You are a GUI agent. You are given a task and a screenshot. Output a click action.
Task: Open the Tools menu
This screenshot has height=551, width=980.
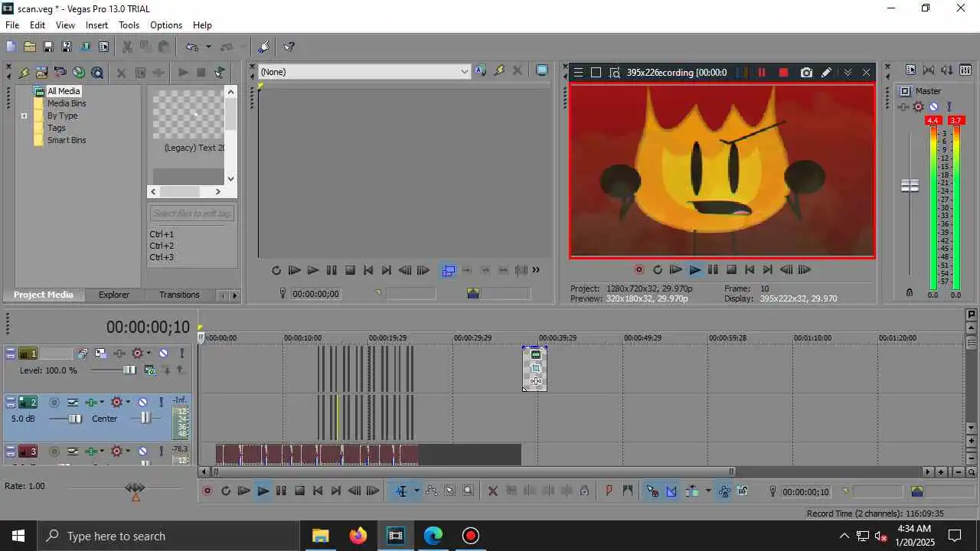pyautogui.click(x=129, y=25)
